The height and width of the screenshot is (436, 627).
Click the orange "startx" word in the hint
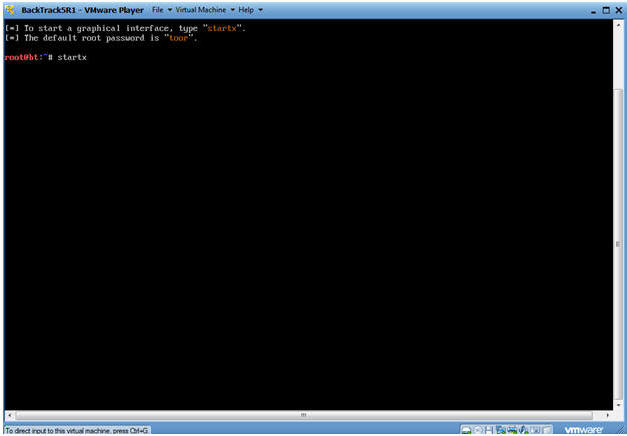(x=222, y=28)
